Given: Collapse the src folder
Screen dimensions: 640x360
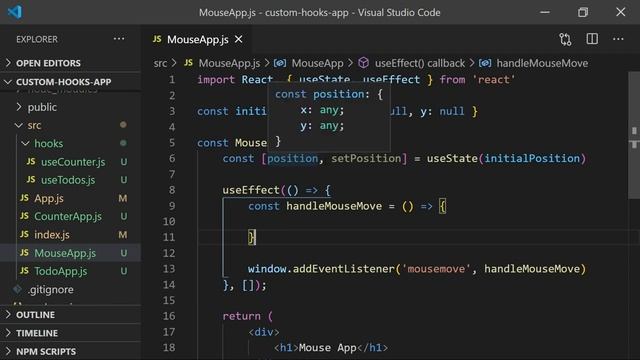Looking at the screenshot, I should [70, 125].
